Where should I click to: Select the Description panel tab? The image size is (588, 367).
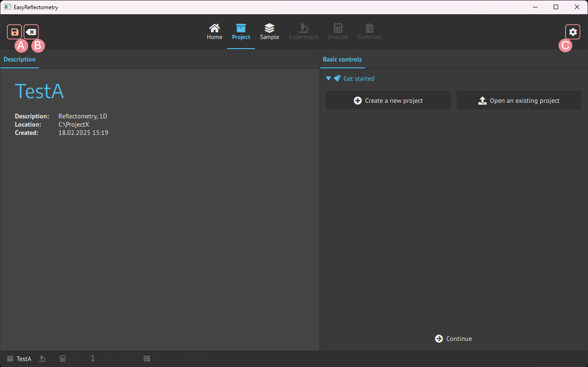pos(20,60)
